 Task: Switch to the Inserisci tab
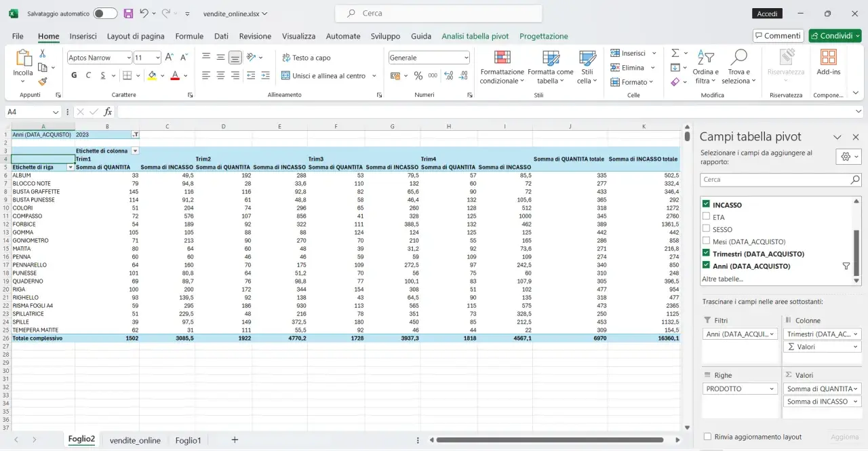tap(83, 36)
